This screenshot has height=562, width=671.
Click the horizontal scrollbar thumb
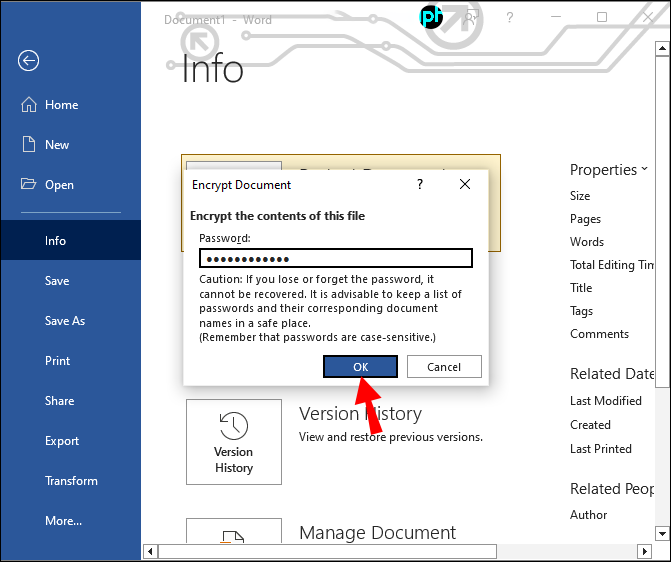click(x=327, y=551)
